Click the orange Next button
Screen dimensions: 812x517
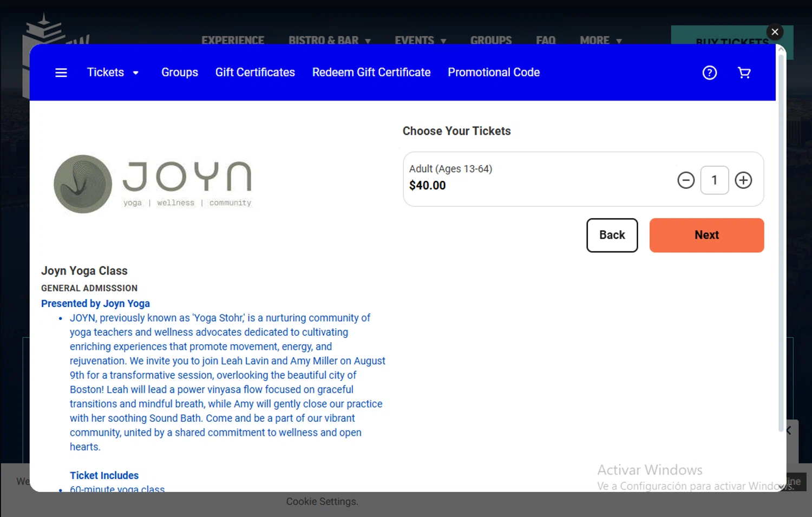click(706, 235)
